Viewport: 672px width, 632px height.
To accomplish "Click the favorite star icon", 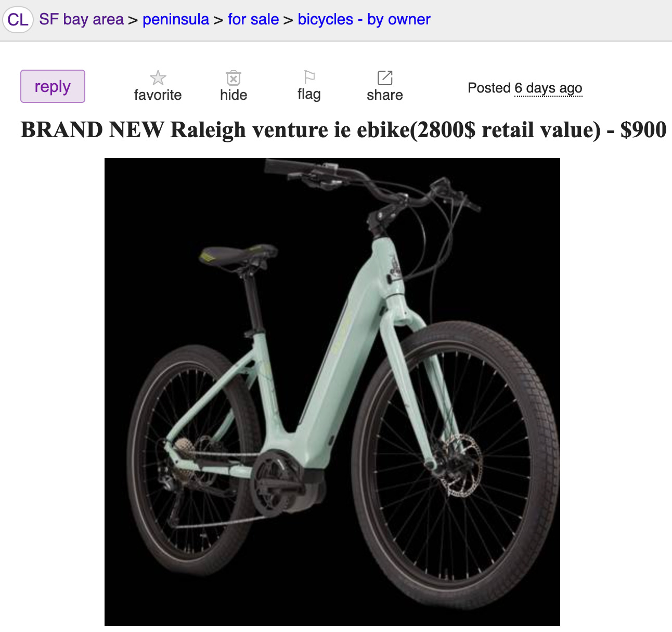I will 158,78.
